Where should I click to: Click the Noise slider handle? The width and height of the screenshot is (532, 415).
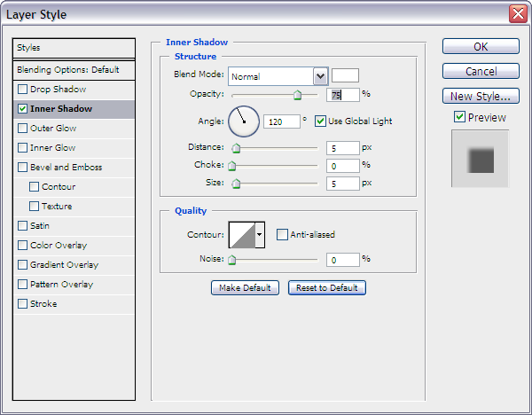232,260
